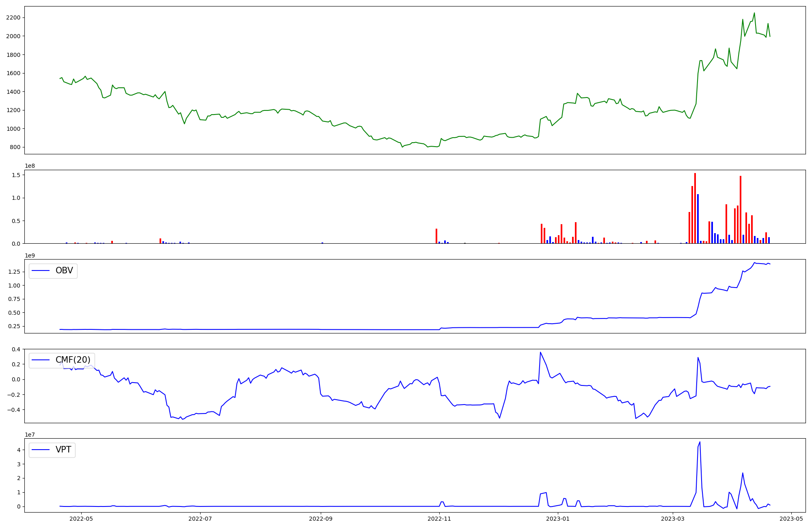Click the 2023-03 x-axis date label

pyautogui.click(x=673, y=519)
